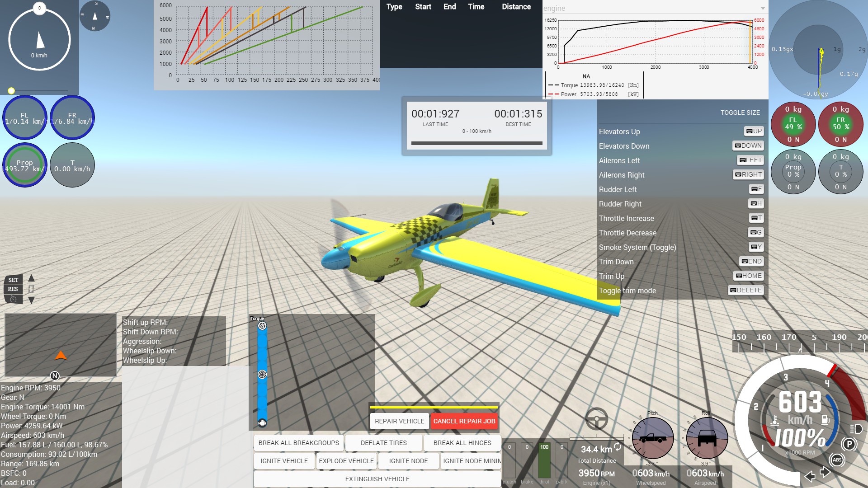868x488 pixels.
Task: Click the FR tire load gauge showing 50 %
Action: click(x=840, y=124)
